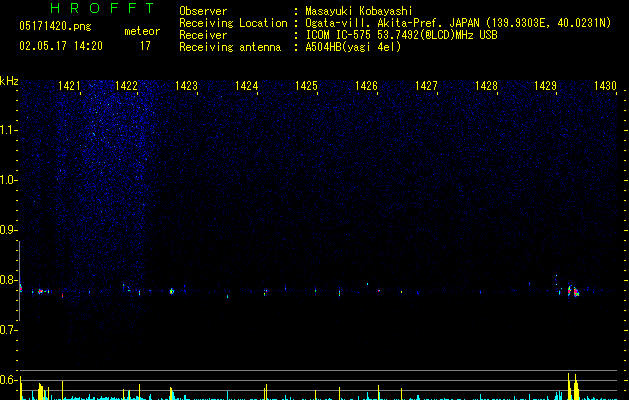
Task: Click the 0.9 kHz frequency label
Action: [x=8, y=230]
